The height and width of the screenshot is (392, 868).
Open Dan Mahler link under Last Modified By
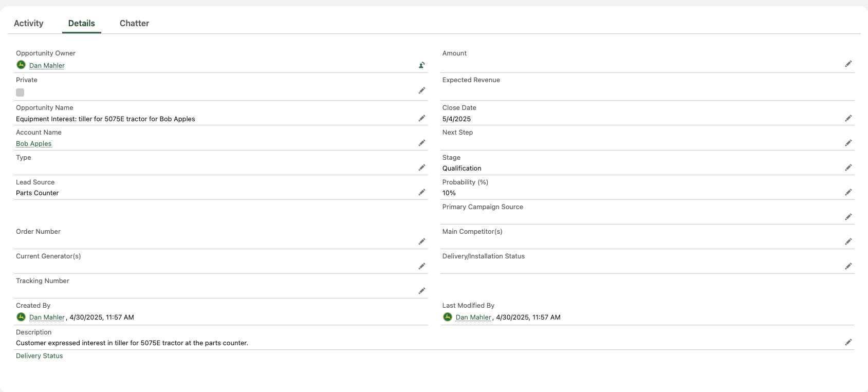[473, 317]
